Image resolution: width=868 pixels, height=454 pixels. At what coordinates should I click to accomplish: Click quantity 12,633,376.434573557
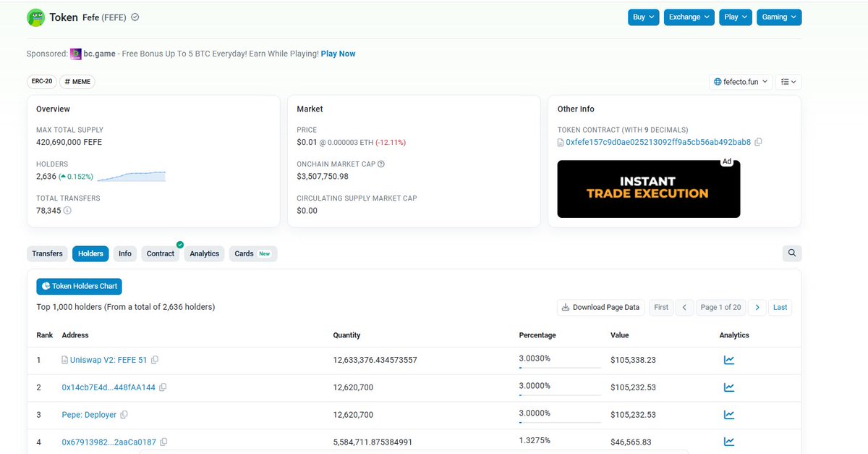[375, 360]
